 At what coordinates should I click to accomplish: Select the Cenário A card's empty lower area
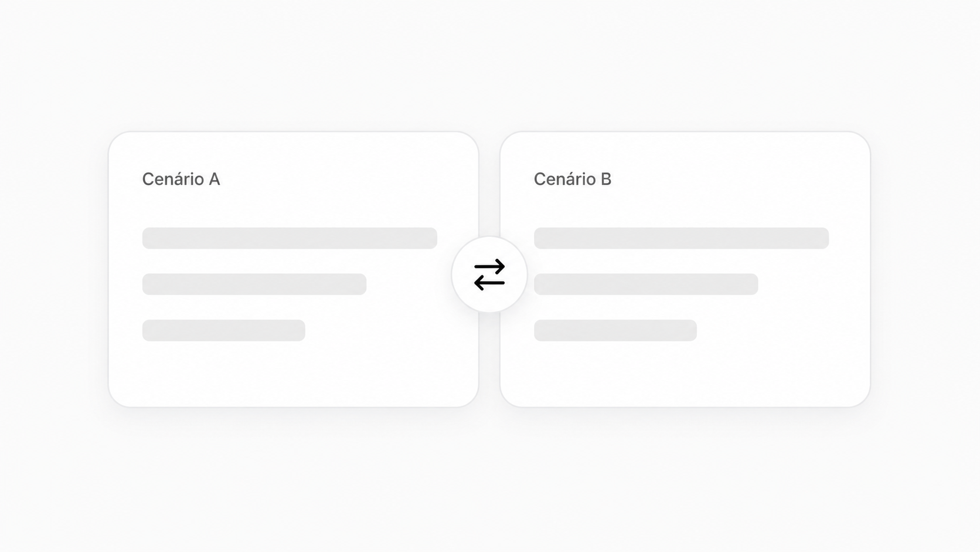[x=293, y=374]
